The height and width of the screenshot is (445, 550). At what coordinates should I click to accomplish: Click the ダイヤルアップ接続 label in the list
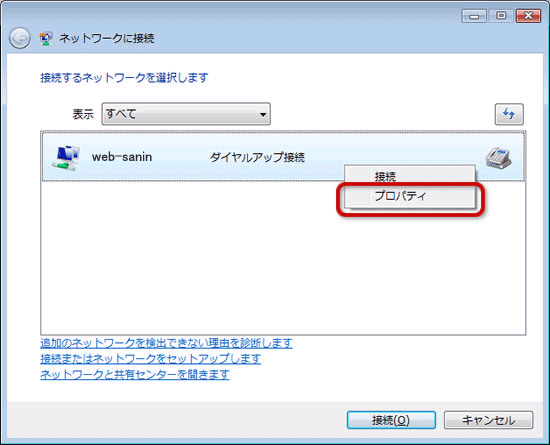(257, 157)
